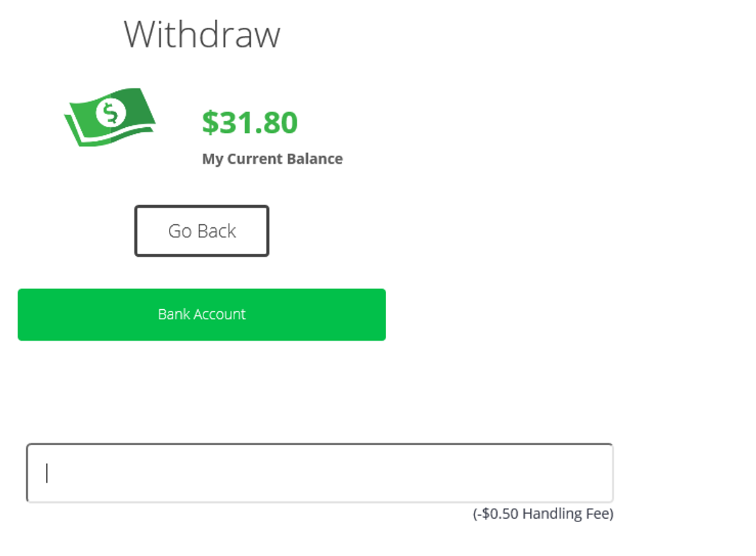Click the dollar sign coin on the bill
The height and width of the screenshot is (556, 756).
[x=111, y=114]
